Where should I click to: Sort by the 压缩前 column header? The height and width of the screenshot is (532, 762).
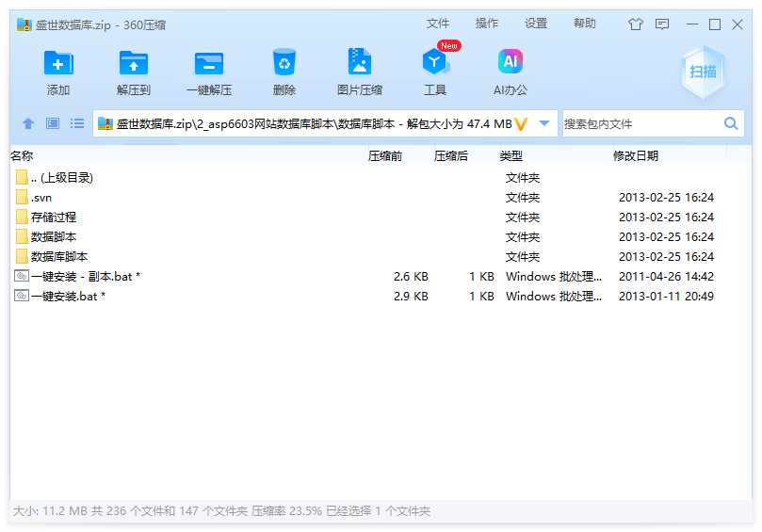tap(385, 156)
